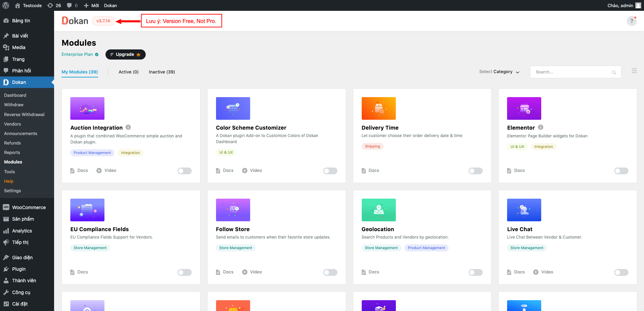Open the Dokan admin bar menu item
Screen dimensions: 644x311
111,5
